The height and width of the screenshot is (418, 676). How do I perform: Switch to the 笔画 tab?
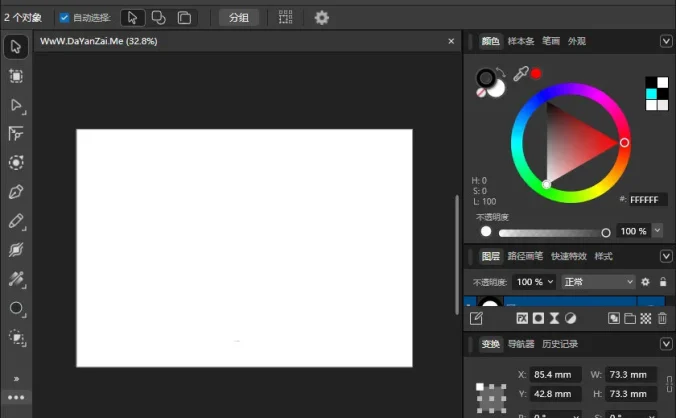click(551, 41)
